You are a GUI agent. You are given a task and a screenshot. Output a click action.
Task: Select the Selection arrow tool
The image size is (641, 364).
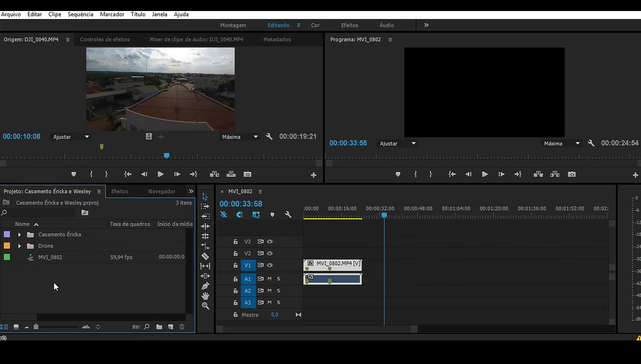(x=205, y=196)
